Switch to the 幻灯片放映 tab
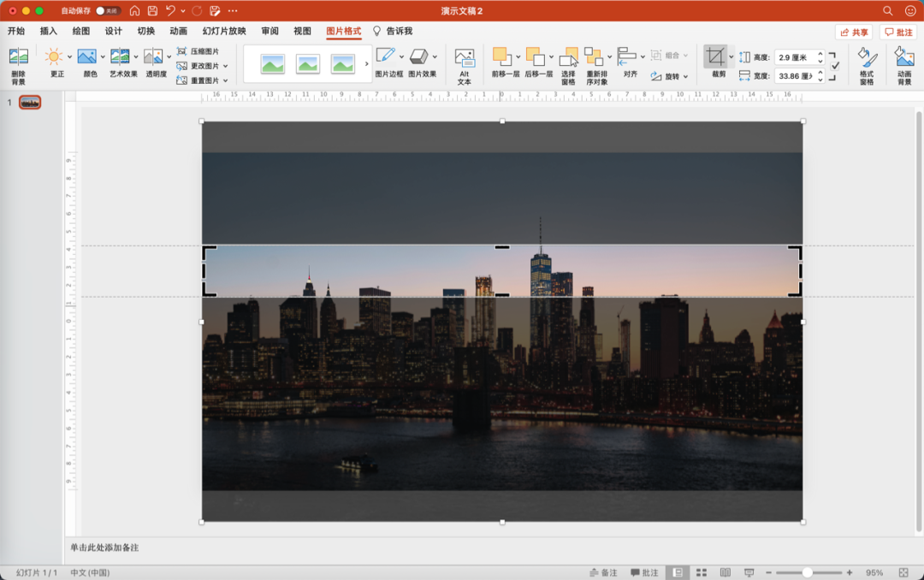 pos(224,32)
